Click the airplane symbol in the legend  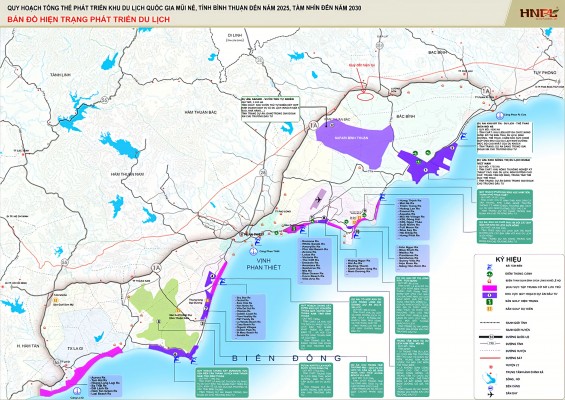pyautogui.click(x=490, y=395)
